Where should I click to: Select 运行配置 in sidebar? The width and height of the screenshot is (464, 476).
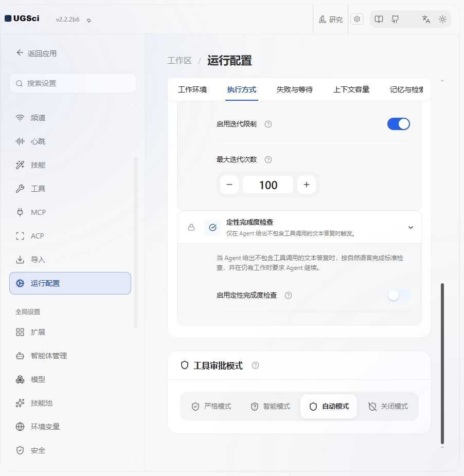click(x=70, y=283)
